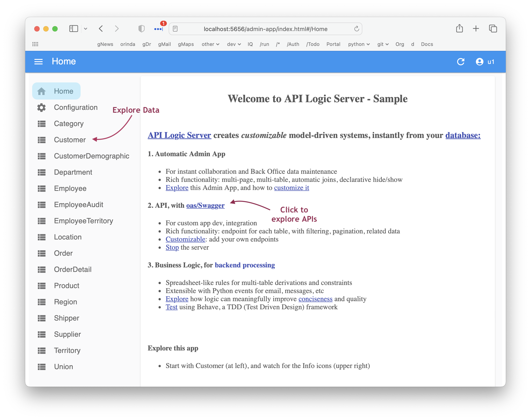
Task: Click the Safari sidebar toggle icon
Action: [74, 29]
